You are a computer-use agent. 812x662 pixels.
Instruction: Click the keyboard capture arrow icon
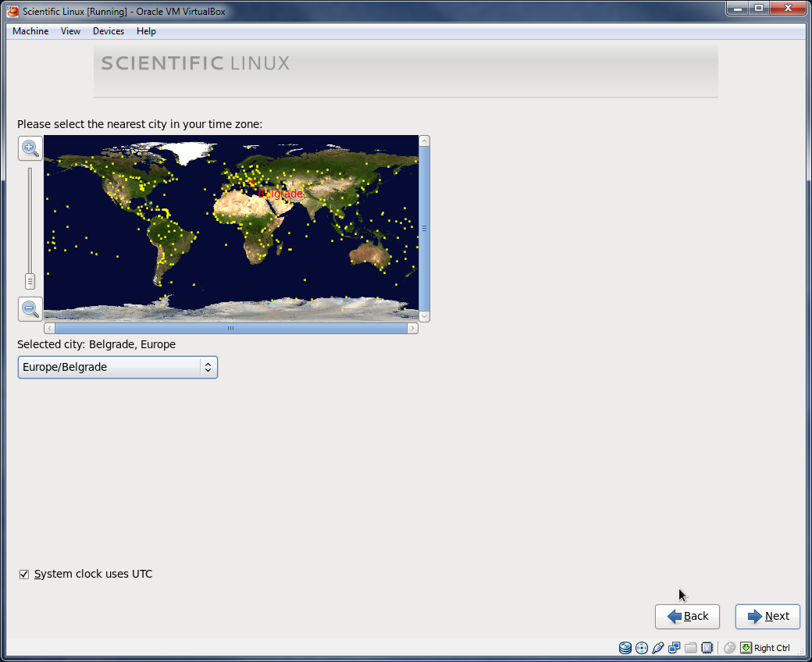[746, 647]
